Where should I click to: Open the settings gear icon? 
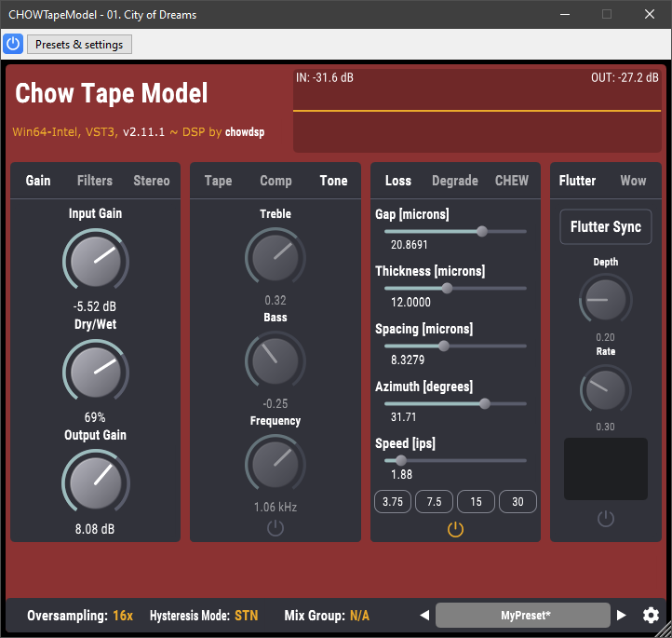[651, 616]
